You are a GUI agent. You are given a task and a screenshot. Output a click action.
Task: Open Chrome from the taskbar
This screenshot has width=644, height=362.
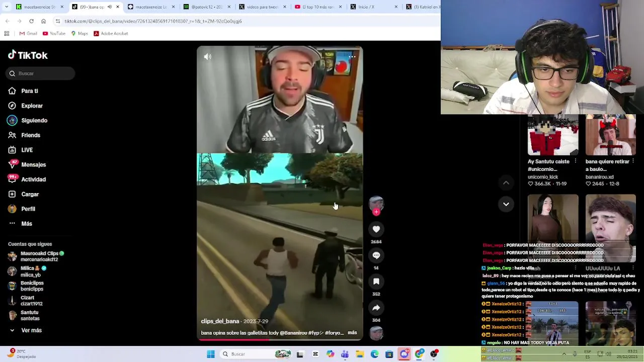pos(419,354)
